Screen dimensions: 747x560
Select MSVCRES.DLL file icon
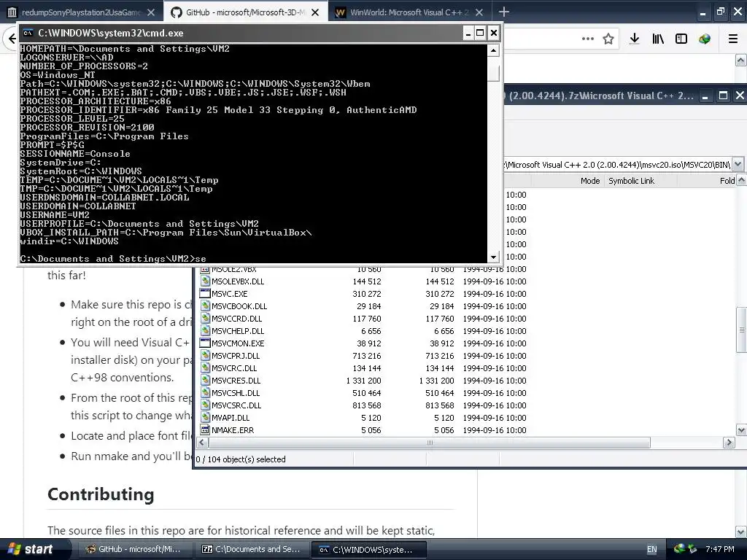[x=205, y=380]
